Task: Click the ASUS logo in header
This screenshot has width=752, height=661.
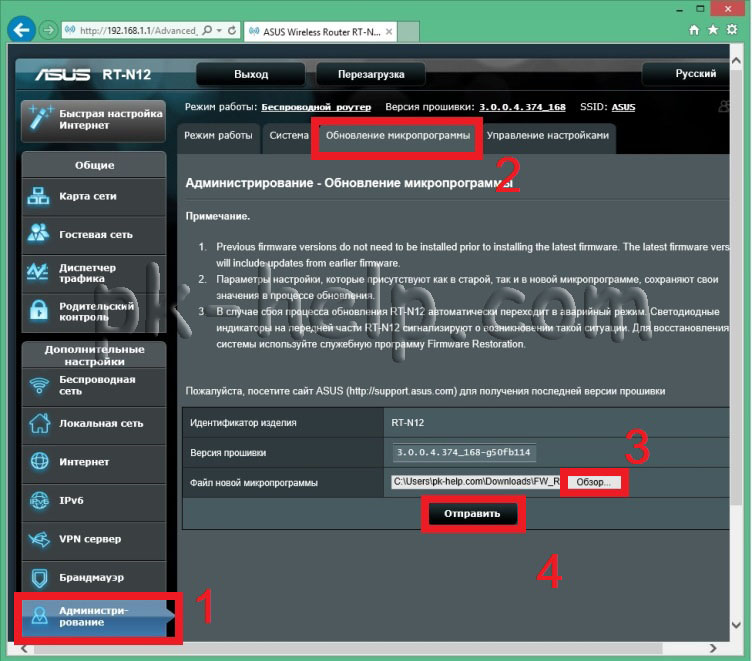Action: pos(63,74)
